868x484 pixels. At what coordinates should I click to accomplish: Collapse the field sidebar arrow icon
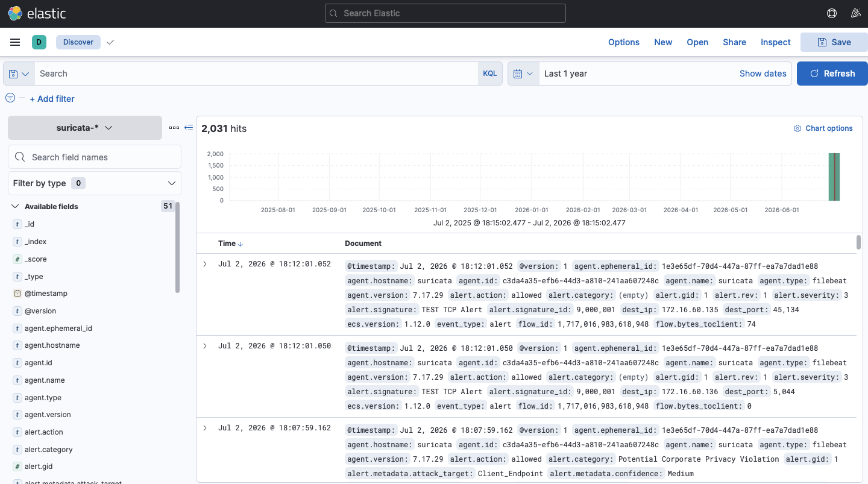coord(189,128)
